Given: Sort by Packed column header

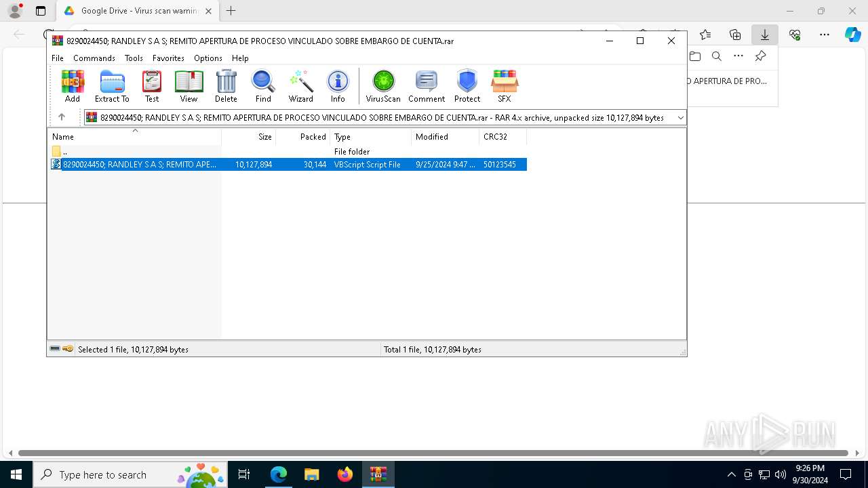Looking at the screenshot, I should coord(303,136).
